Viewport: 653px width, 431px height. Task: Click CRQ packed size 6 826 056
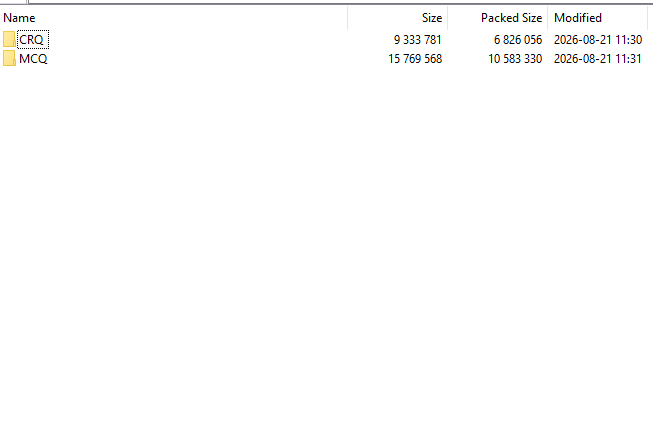(518, 40)
